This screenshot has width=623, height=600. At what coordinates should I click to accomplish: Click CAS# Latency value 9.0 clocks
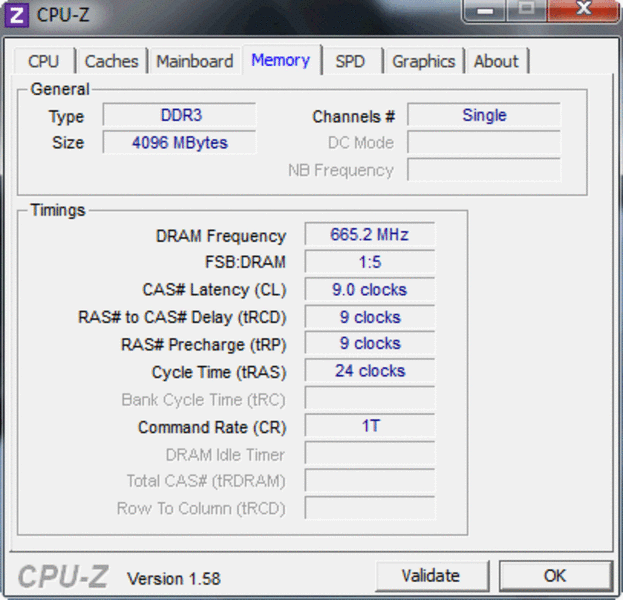pyautogui.click(x=370, y=289)
